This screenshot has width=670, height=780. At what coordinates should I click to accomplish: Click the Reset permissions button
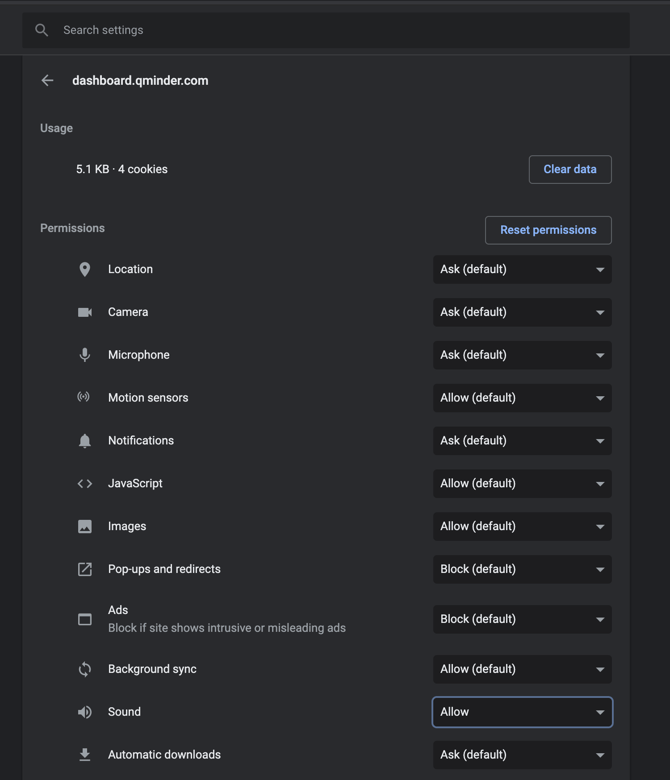548,230
